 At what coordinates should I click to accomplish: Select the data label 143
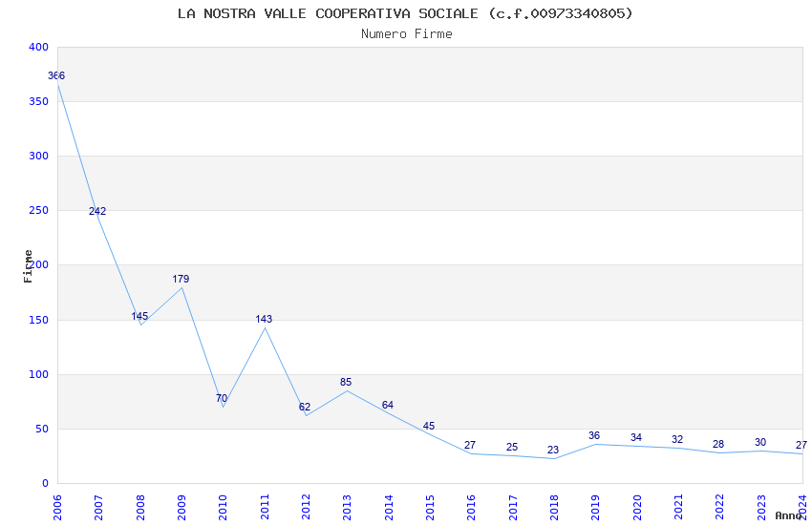pos(264,319)
